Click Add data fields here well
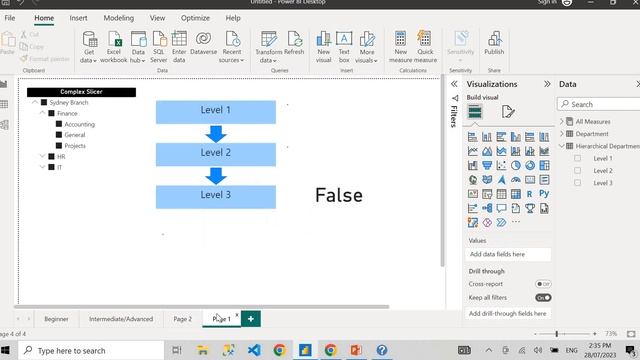This screenshot has height=360, width=640. [x=508, y=254]
